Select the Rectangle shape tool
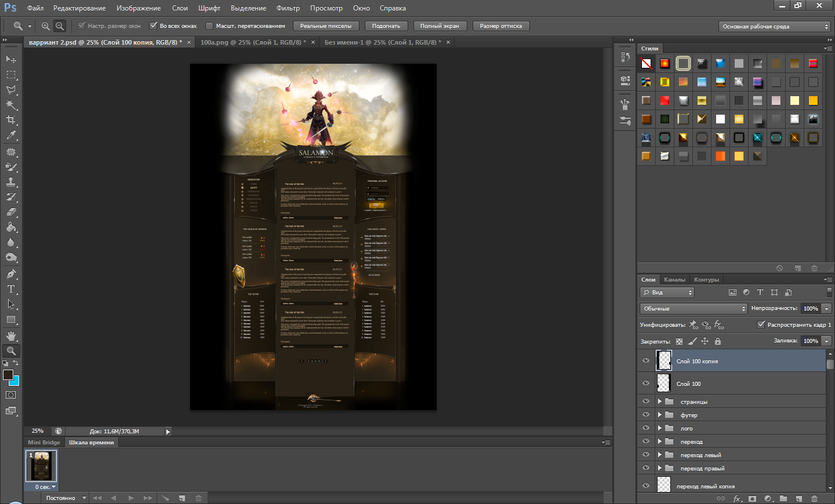The image size is (835, 504). click(x=11, y=319)
